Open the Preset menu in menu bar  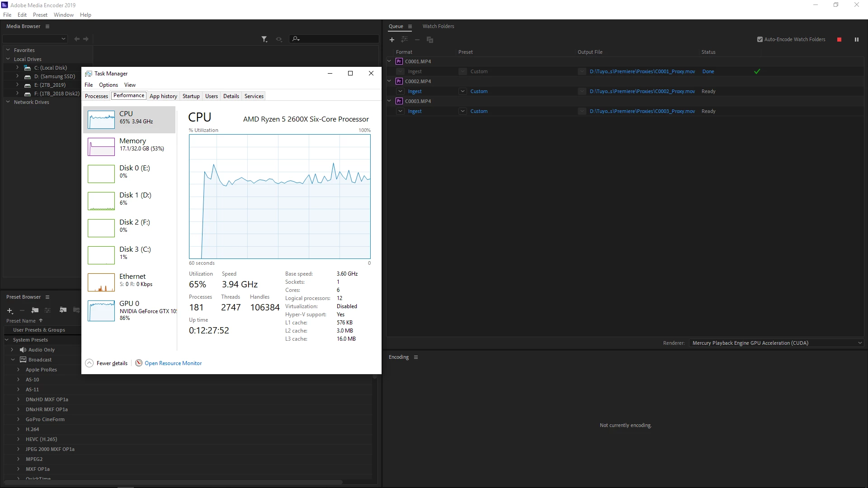coord(40,15)
